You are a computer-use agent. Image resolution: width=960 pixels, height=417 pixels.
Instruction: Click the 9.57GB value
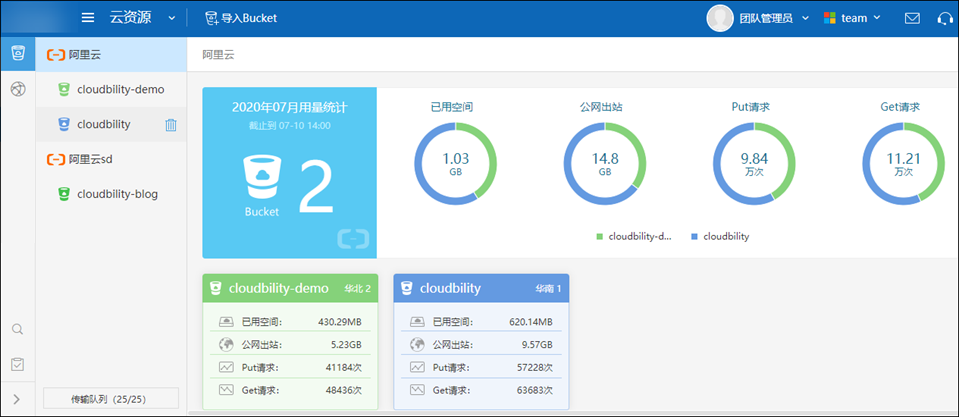537,345
